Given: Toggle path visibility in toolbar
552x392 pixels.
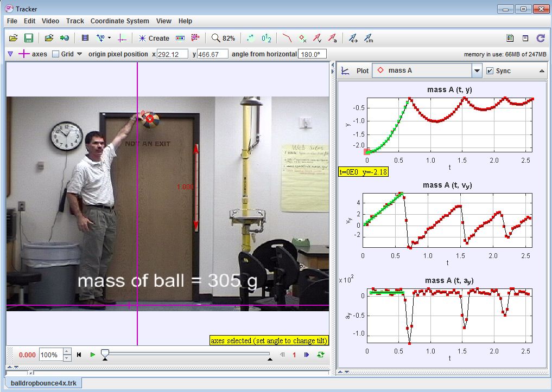Looking at the screenshot, I should 287,38.
